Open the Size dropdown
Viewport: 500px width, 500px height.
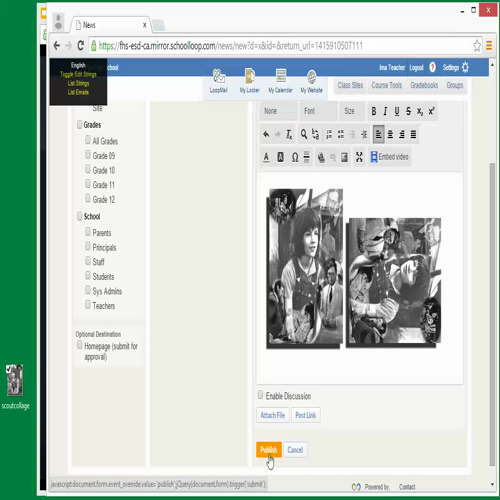[x=353, y=111]
